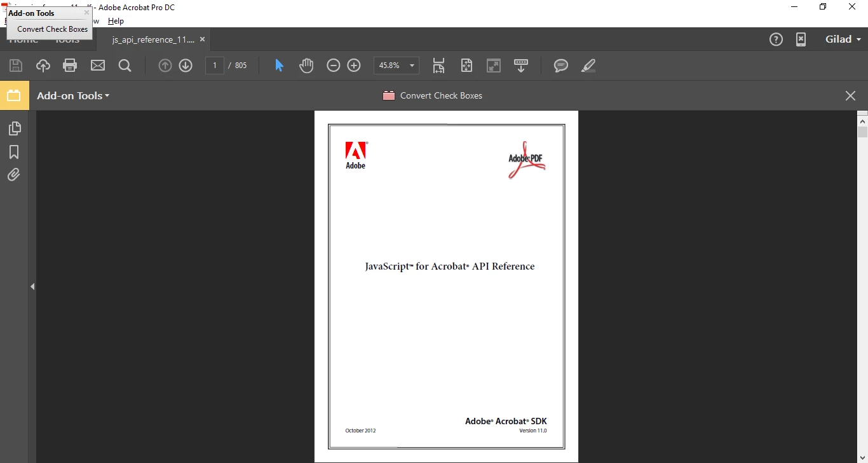Click the document title on page
The image size is (868, 463).
click(450, 266)
